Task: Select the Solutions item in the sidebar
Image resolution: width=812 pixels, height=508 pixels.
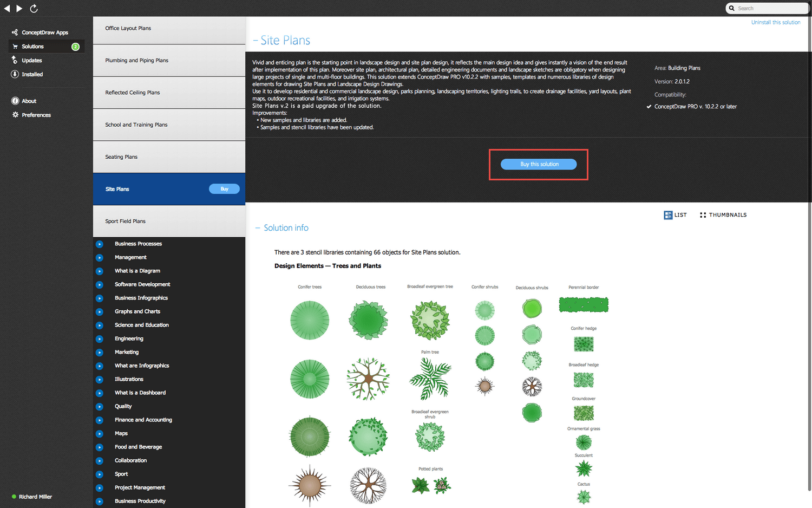Action: 32,46
